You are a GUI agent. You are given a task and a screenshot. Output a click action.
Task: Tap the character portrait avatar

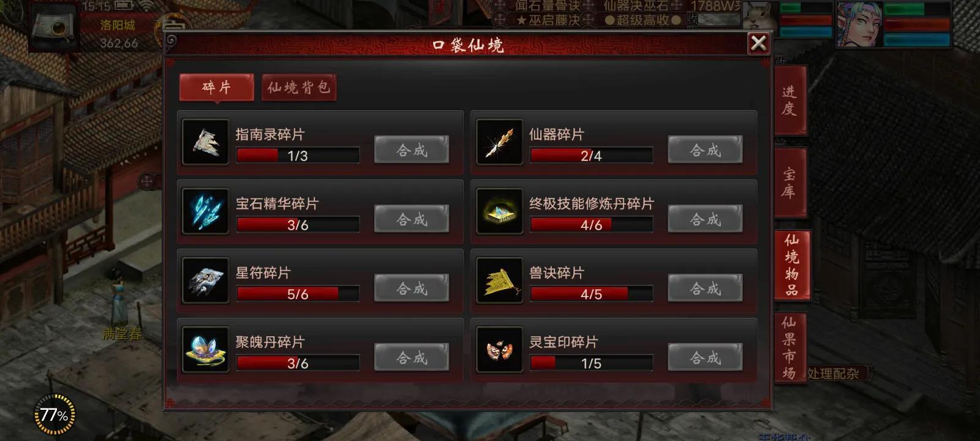click(859, 24)
